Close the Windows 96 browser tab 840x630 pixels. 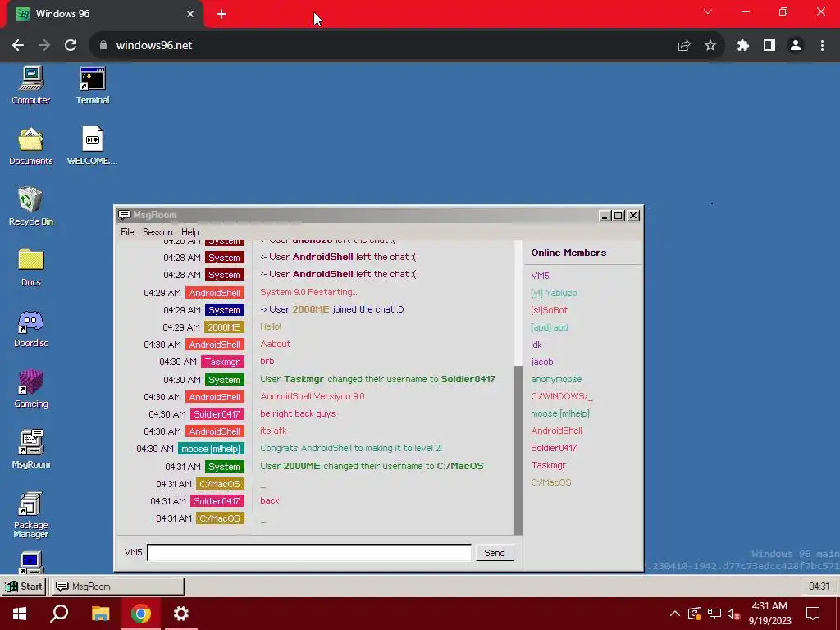click(190, 14)
